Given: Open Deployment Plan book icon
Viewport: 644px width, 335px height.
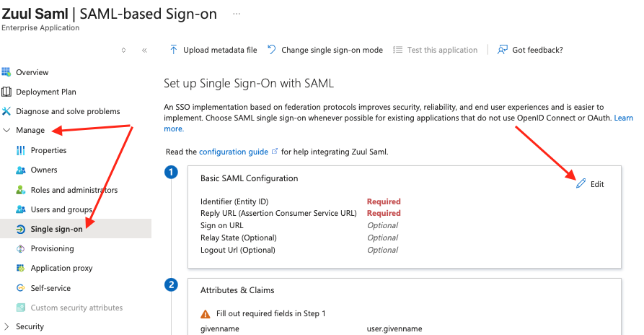Looking at the screenshot, I should (6, 92).
